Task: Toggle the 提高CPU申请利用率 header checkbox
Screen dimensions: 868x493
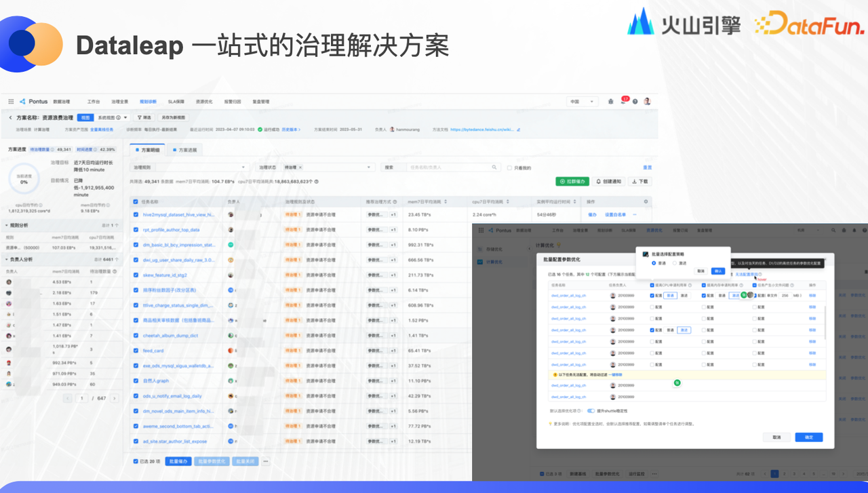Action: click(652, 285)
